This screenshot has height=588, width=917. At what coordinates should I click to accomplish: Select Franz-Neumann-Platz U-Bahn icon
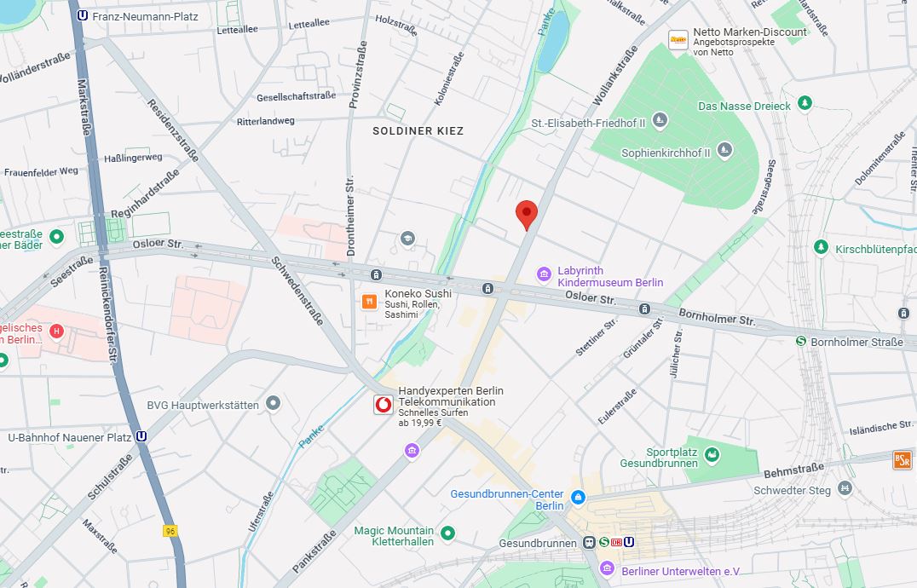coord(83,16)
